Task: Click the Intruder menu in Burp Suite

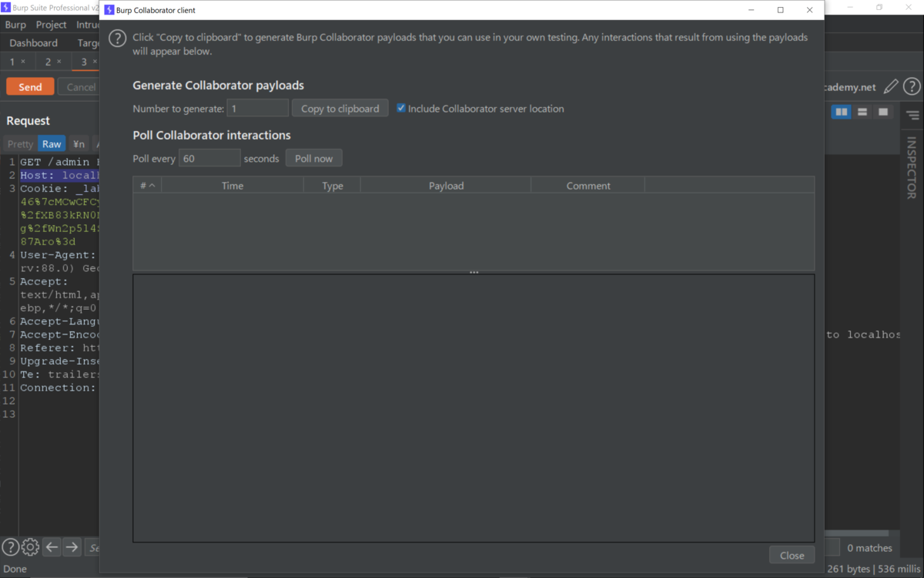Action: [x=88, y=25]
